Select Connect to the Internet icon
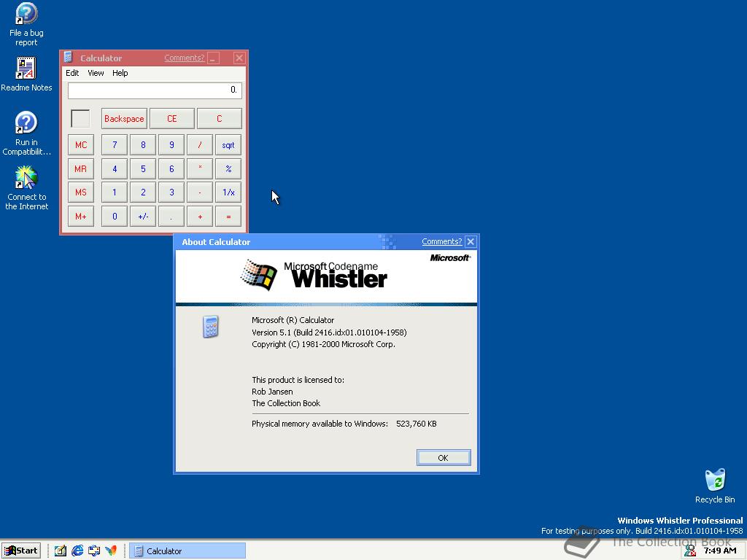Viewport: 747px width, 560px height. coord(26,188)
